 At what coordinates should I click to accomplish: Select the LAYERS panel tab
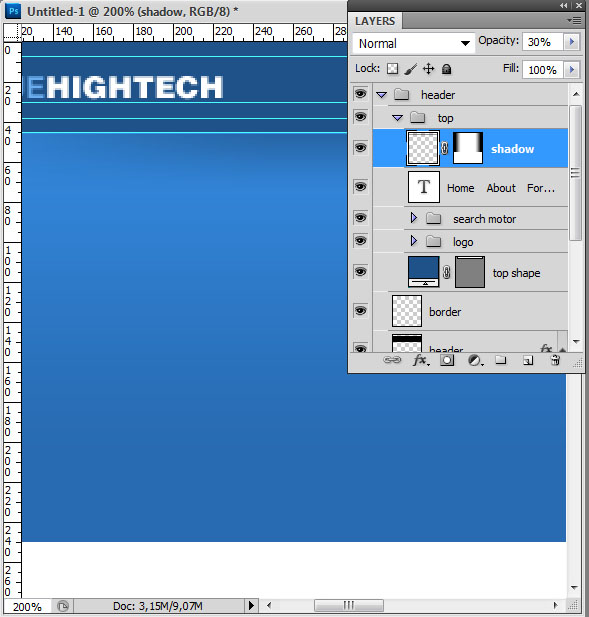click(375, 21)
